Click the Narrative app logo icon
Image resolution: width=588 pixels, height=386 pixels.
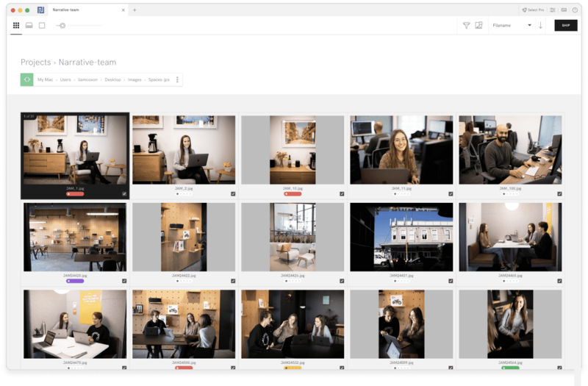pos(40,10)
